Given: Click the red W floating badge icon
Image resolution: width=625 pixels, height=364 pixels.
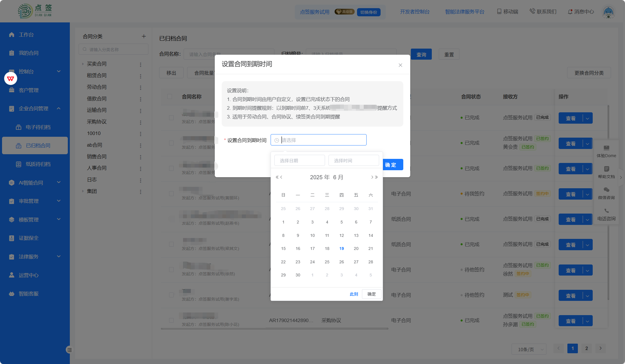Looking at the screenshot, I should point(11,79).
